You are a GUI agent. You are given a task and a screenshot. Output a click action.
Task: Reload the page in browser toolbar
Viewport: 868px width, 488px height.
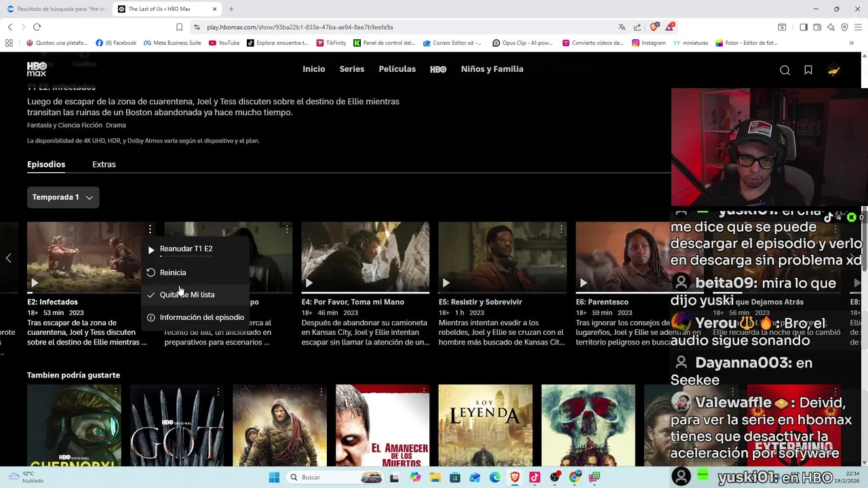click(x=37, y=27)
